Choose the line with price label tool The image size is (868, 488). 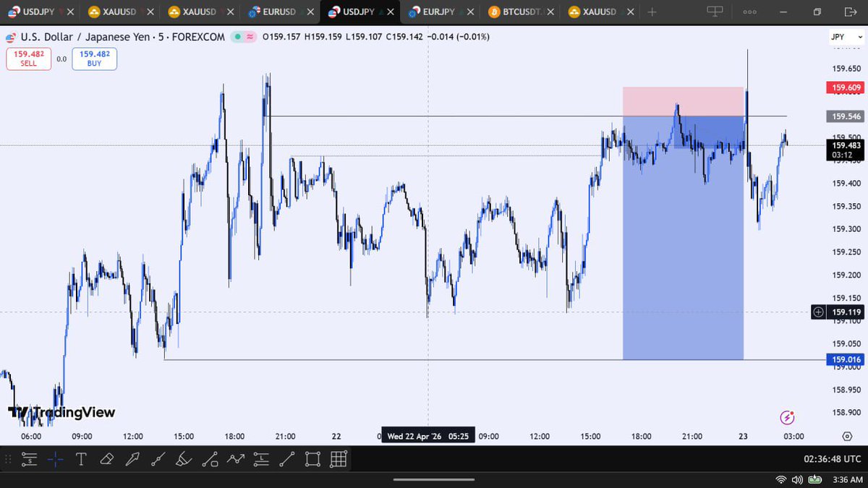[x=210, y=458]
